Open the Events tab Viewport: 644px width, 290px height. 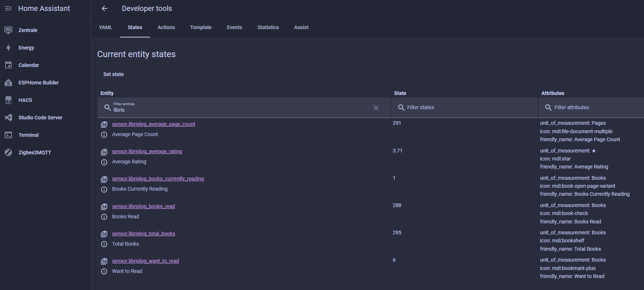[234, 27]
